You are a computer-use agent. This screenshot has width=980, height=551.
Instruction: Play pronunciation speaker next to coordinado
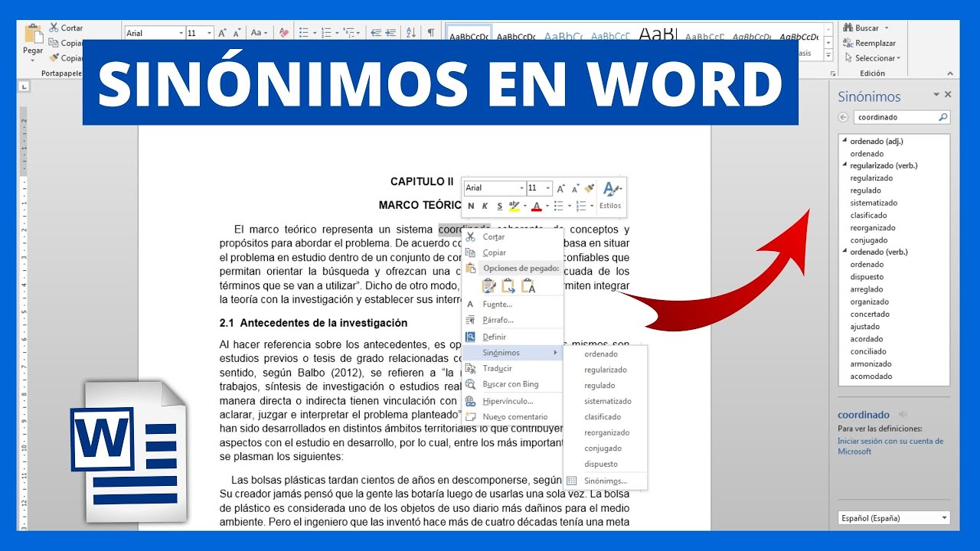tap(902, 416)
